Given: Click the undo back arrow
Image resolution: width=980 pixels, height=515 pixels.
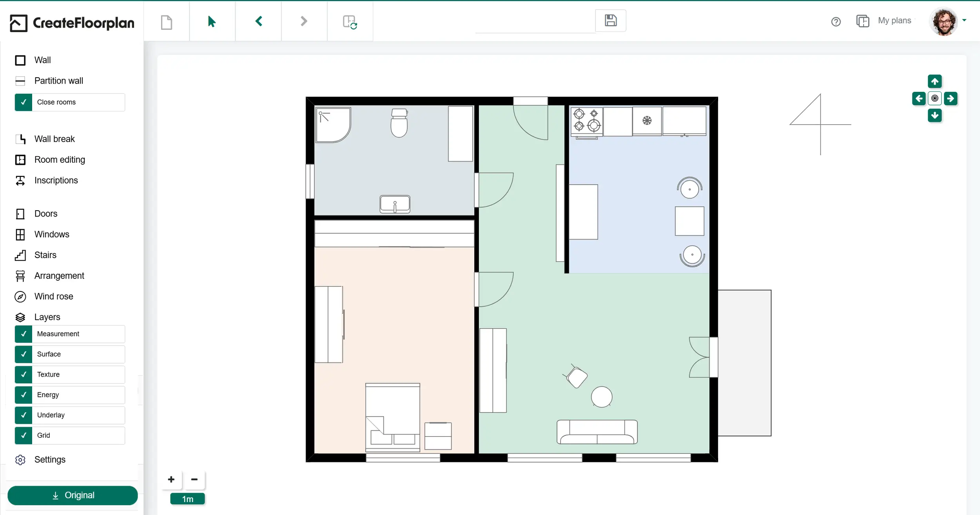Looking at the screenshot, I should (x=259, y=21).
